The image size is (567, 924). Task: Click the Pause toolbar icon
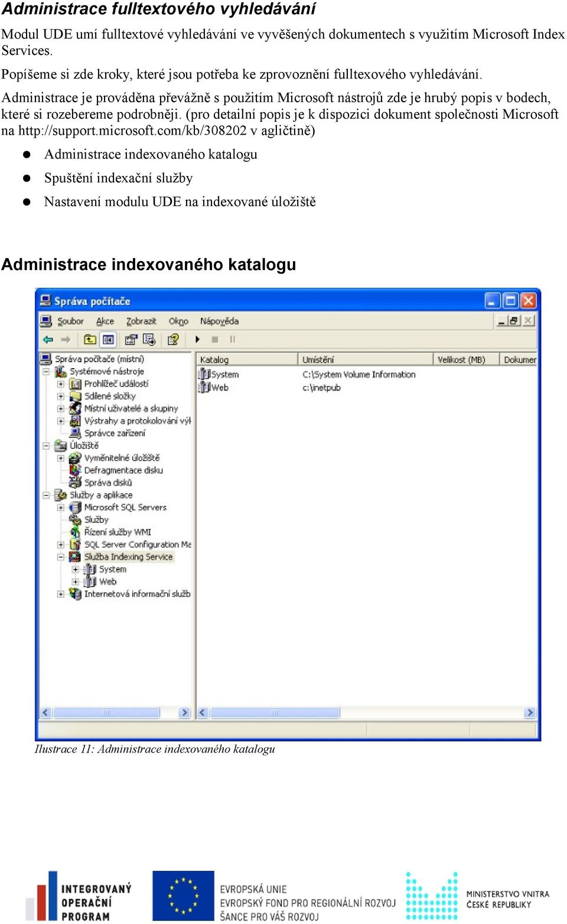(x=232, y=340)
